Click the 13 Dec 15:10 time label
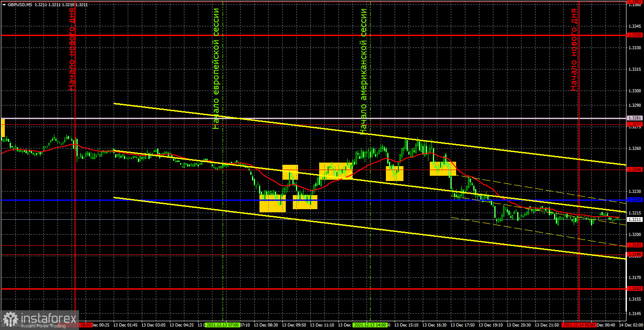 [406, 325]
